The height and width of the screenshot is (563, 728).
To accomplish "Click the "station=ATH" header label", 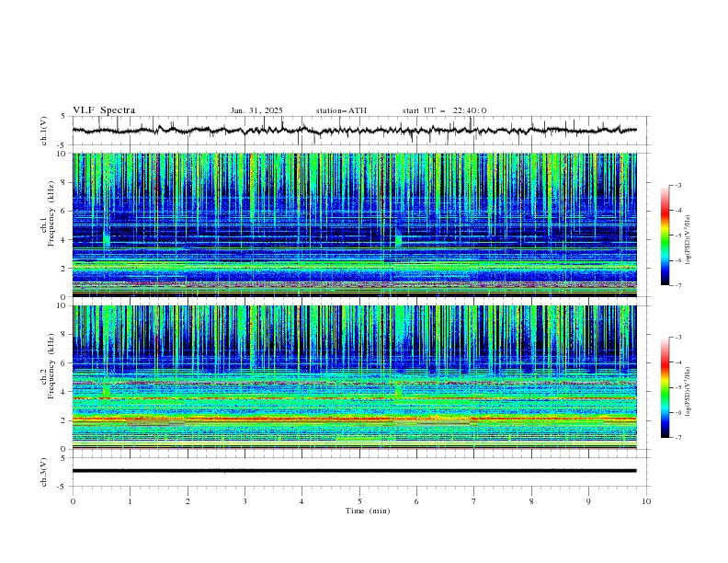I will 341,110.
